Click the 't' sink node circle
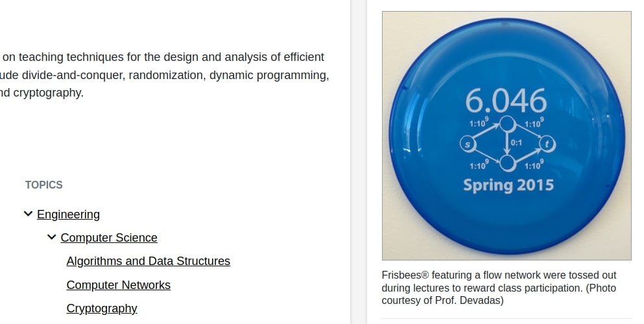Screen dimensions: 644x324 click(547, 144)
